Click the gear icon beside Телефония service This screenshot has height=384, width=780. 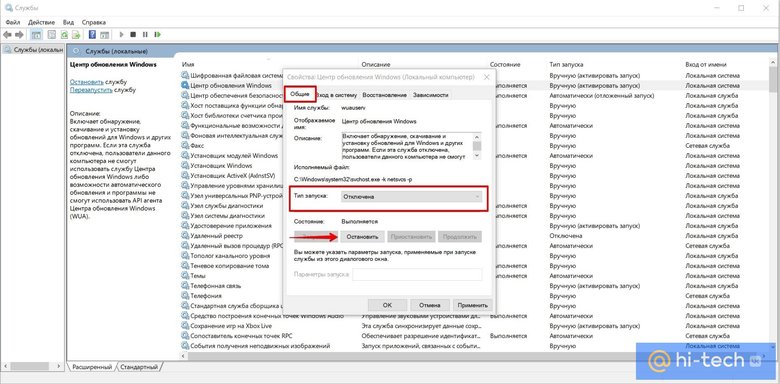pyautogui.click(x=185, y=295)
